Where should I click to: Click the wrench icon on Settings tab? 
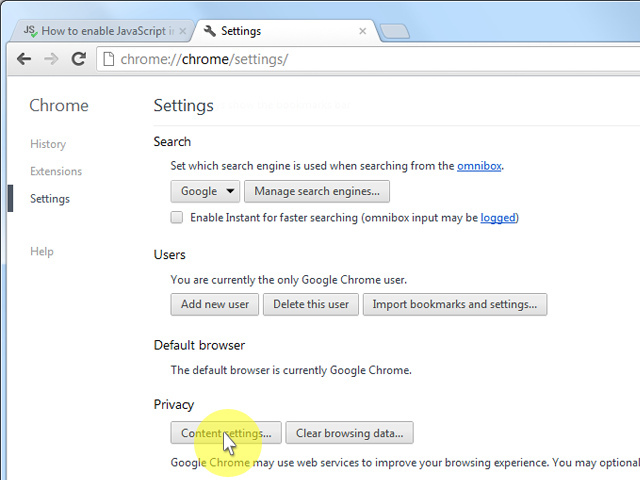coord(210,31)
